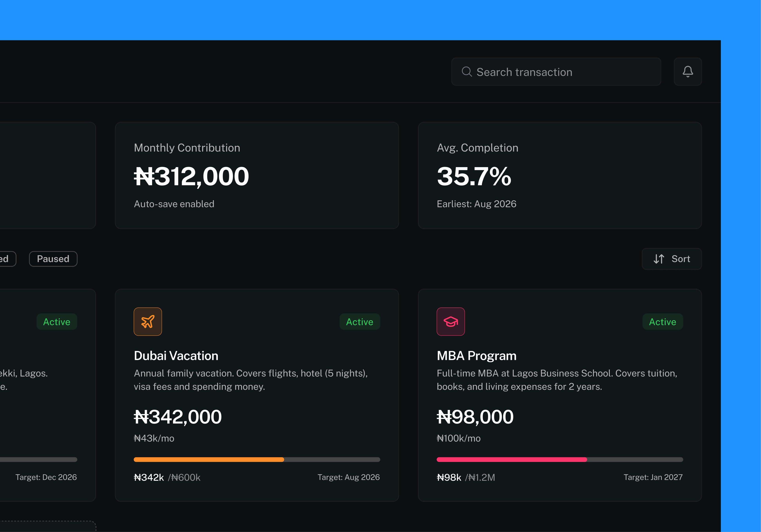Click Target: Jan 2027 label

click(653, 477)
